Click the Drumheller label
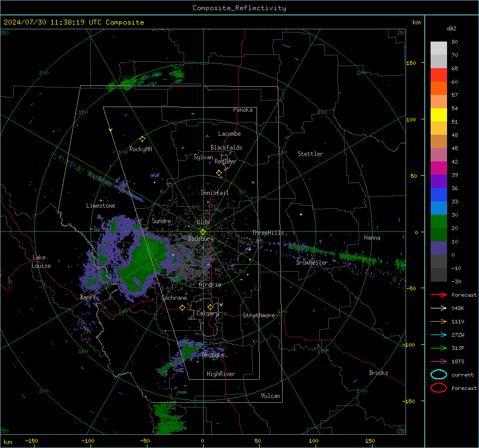Viewport: 479px width, 448px height. tap(312, 263)
